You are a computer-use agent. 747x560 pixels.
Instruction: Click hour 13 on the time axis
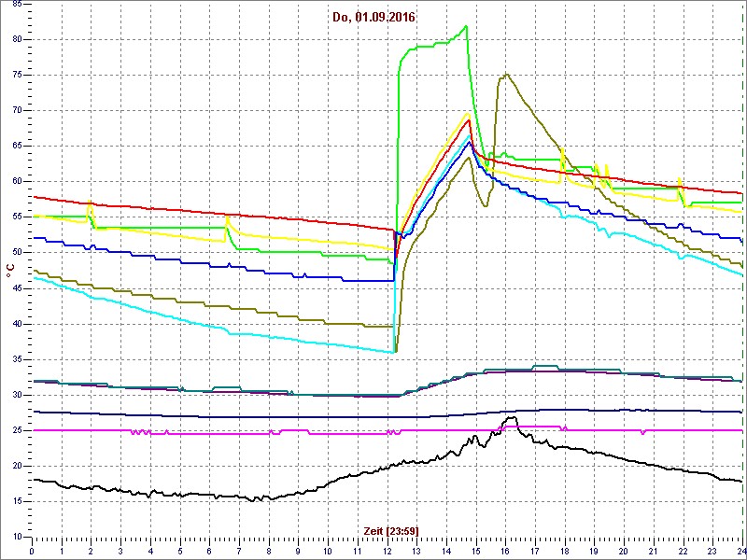coord(417,552)
